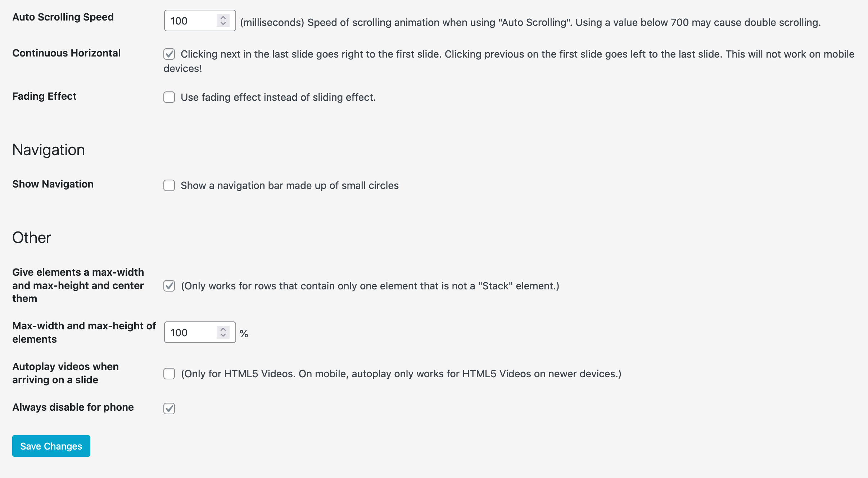Uncheck Always disable for phone checkbox
Image resolution: width=868 pixels, height=478 pixels.
(x=169, y=409)
